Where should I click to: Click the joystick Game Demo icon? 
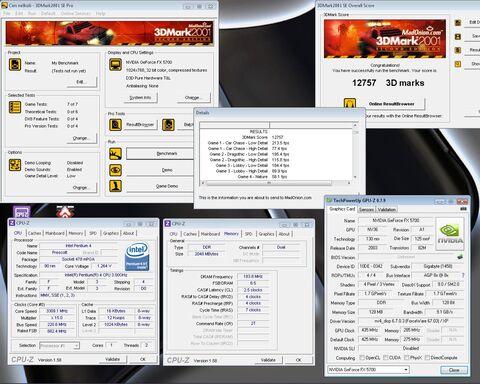[x=115, y=186]
